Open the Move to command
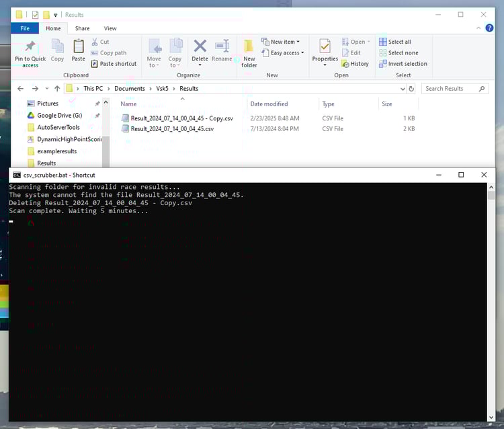This screenshot has width=504, height=429. [154, 53]
